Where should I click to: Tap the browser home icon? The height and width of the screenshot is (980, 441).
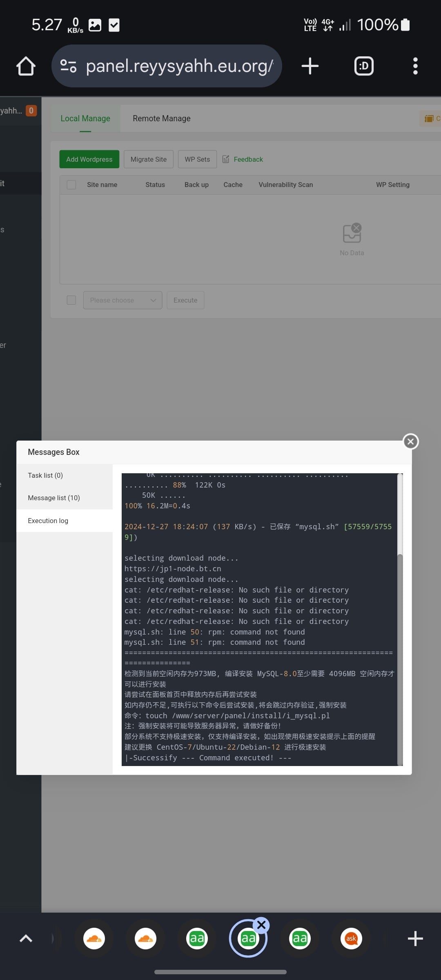[x=26, y=66]
